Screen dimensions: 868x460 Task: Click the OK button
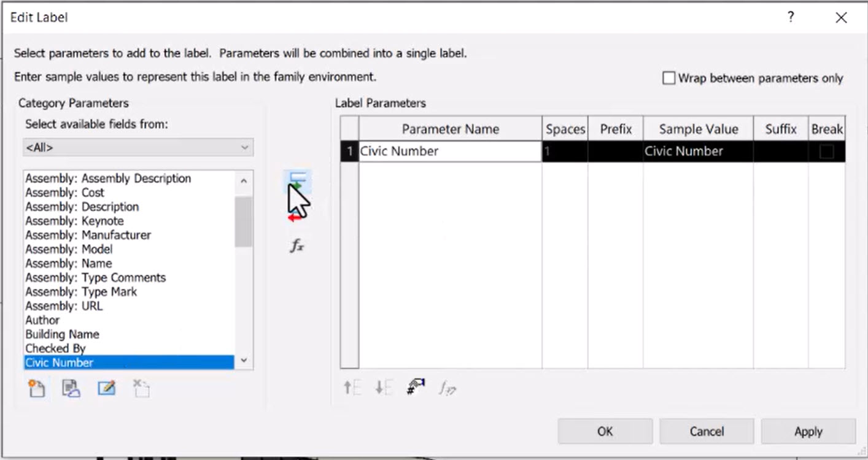click(605, 431)
